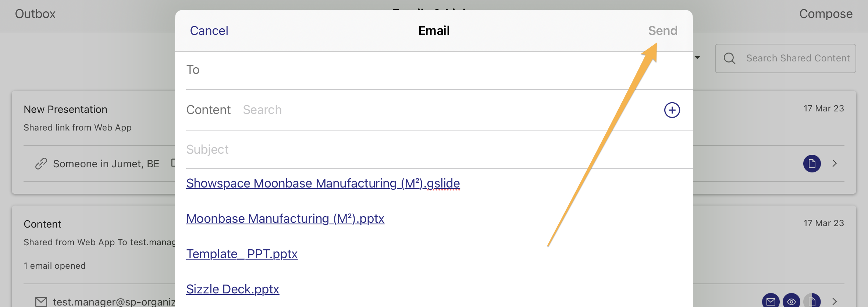Click the document icon in the bottom row
The width and height of the screenshot is (868, 307).
point(812,301)
